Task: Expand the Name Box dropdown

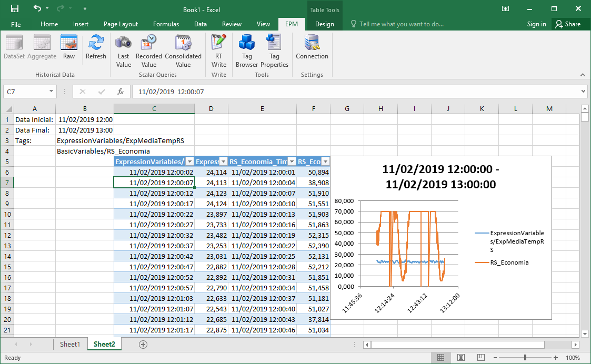Action: (51, 92)
